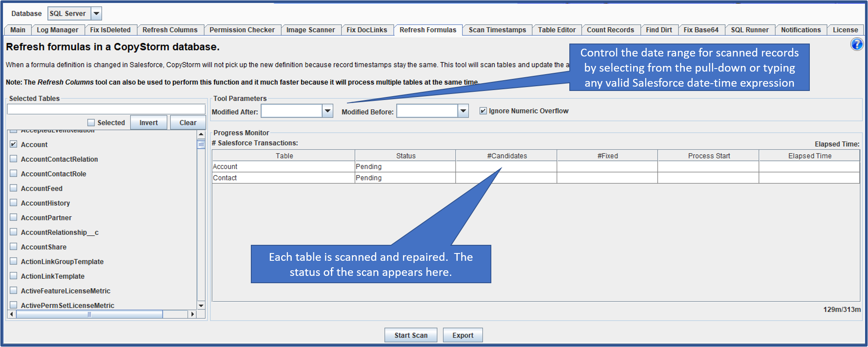Switch to the Refresh Columns tab

tap(170, 30)
